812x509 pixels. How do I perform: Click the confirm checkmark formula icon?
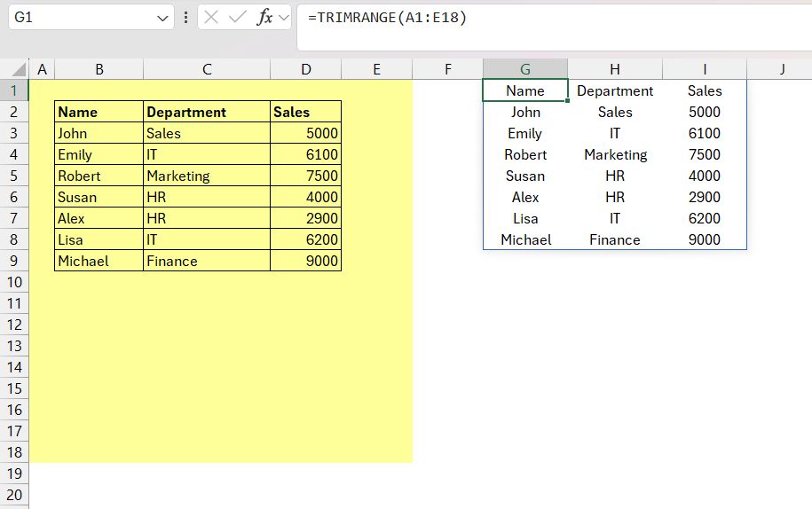tap(237, 18)
